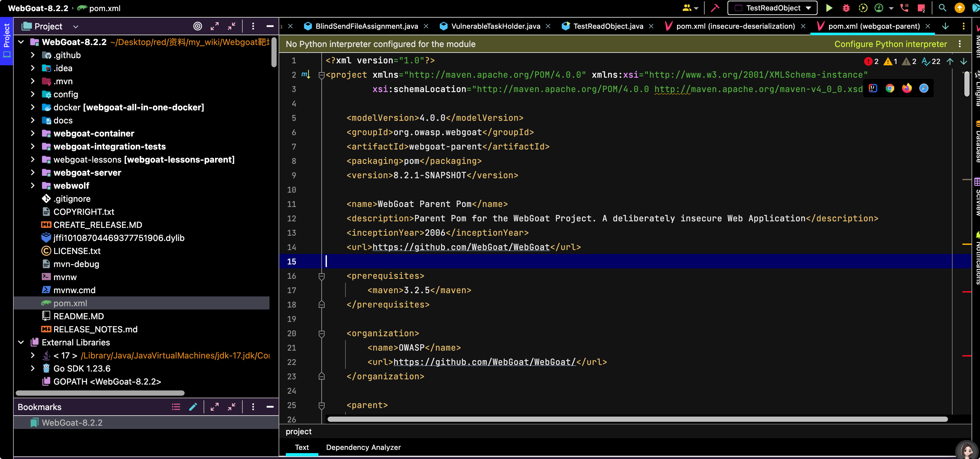Open in Firefox browser icon

click(x=907, y=88)
